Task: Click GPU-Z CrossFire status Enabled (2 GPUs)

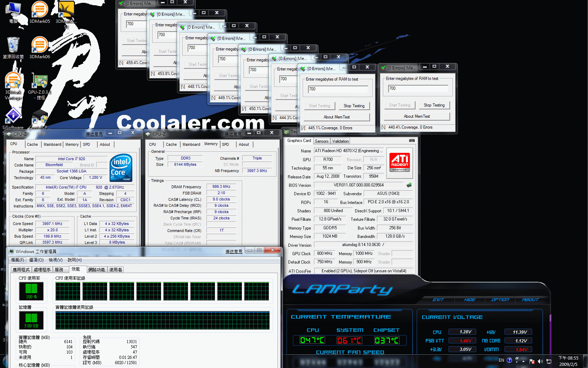Action: (x=364, y=271)
